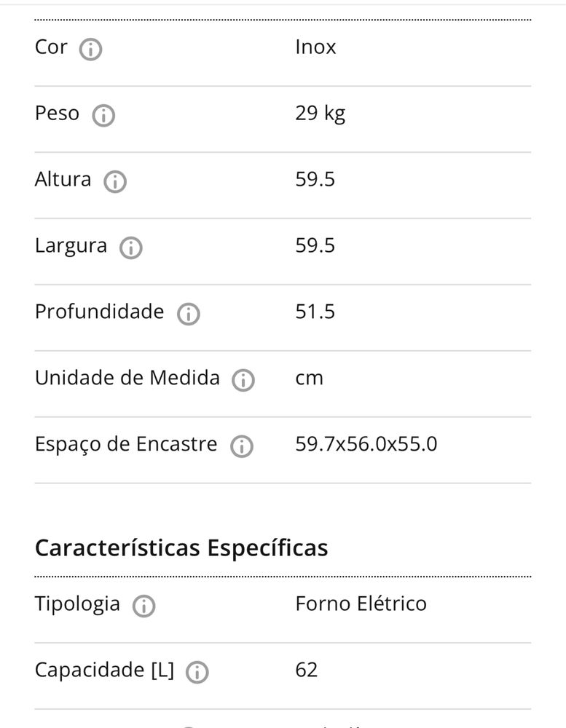This screenshot has height=728, width=566.
Task: Select the cm unit value
Action: (x=309, y=379)
